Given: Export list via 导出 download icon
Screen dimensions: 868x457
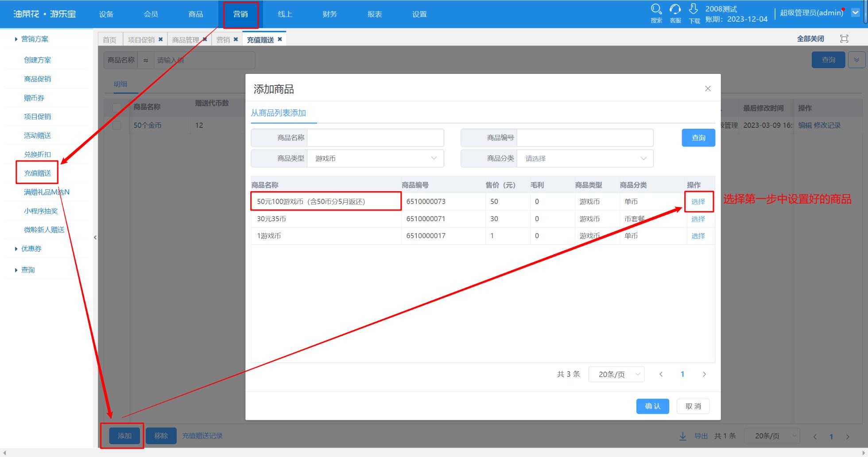Looking at the screenshot, I should point(683,436).
